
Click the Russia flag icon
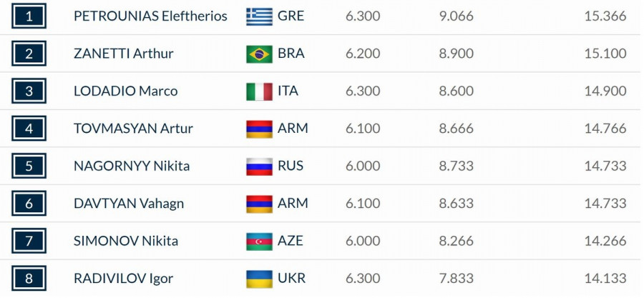click(259, 167)
